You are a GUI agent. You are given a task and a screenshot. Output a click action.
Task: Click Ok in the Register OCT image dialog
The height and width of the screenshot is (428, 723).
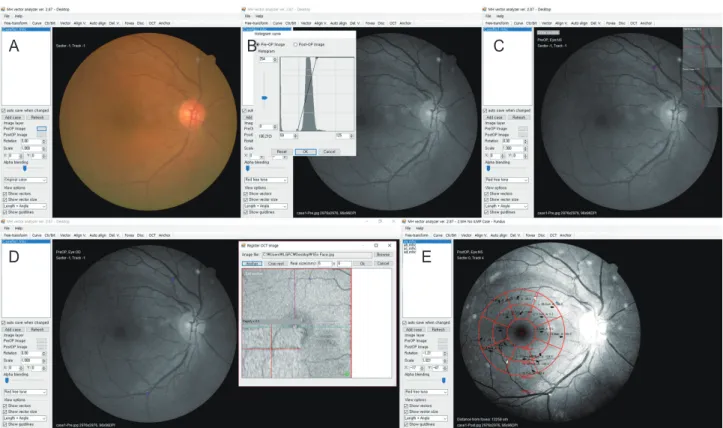(x=362, y=263)
